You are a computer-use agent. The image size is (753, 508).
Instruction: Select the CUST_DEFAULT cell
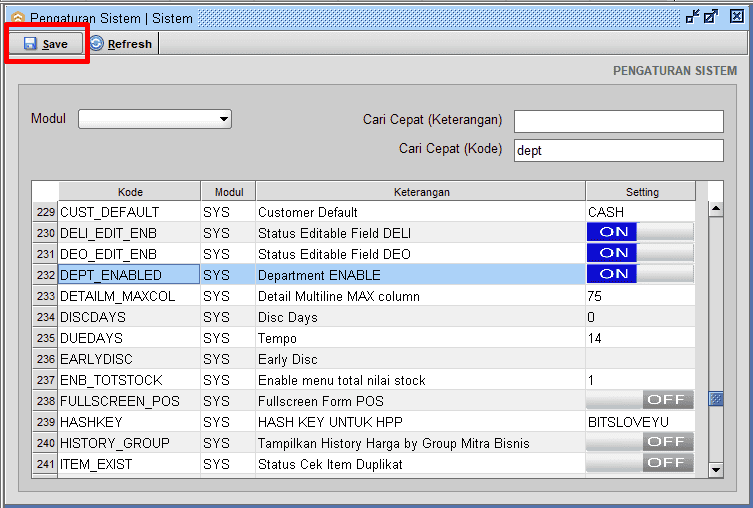click(129, 212)
